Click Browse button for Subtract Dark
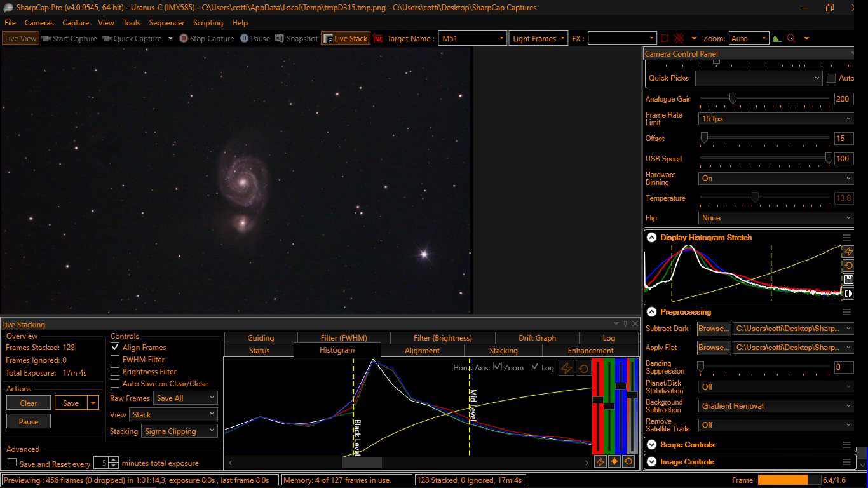868x488 pixels. pyautogui.click(x=714, y=329)
